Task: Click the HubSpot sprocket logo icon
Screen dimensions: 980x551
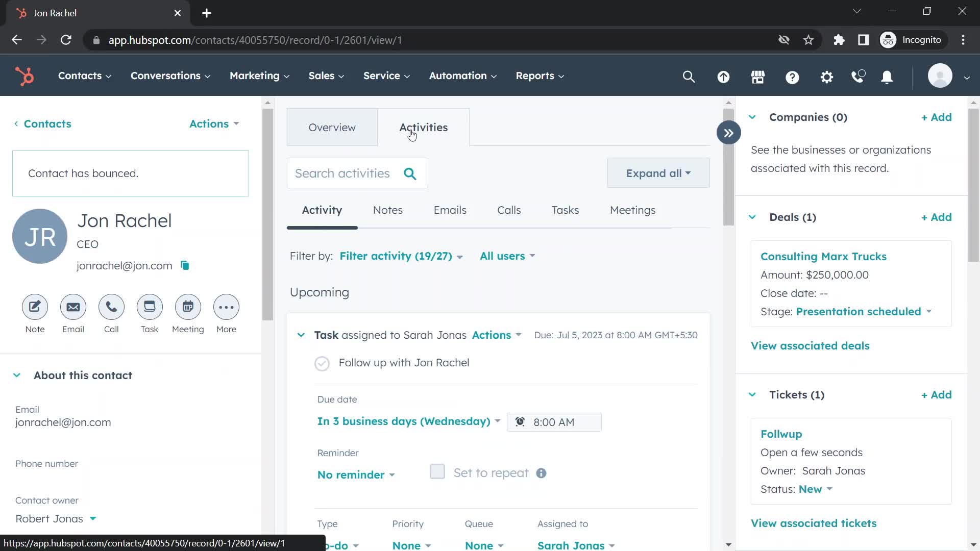Action: 24,76
